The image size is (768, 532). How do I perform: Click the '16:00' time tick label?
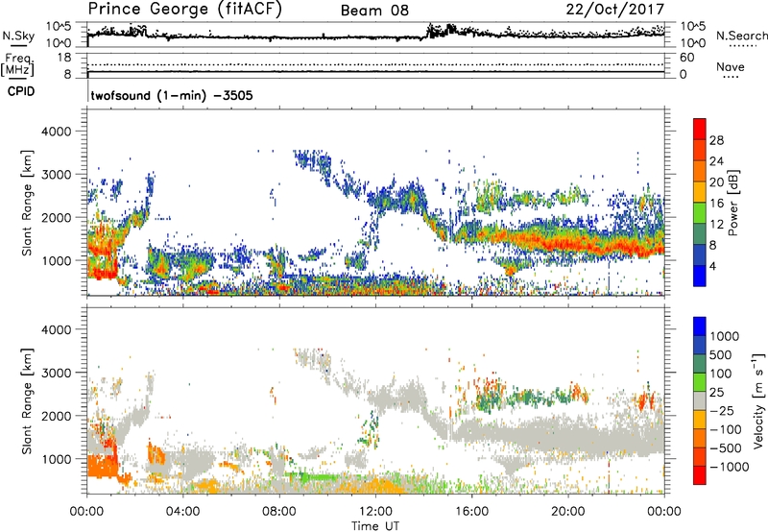pyautogui.click(x=471, y=512)
